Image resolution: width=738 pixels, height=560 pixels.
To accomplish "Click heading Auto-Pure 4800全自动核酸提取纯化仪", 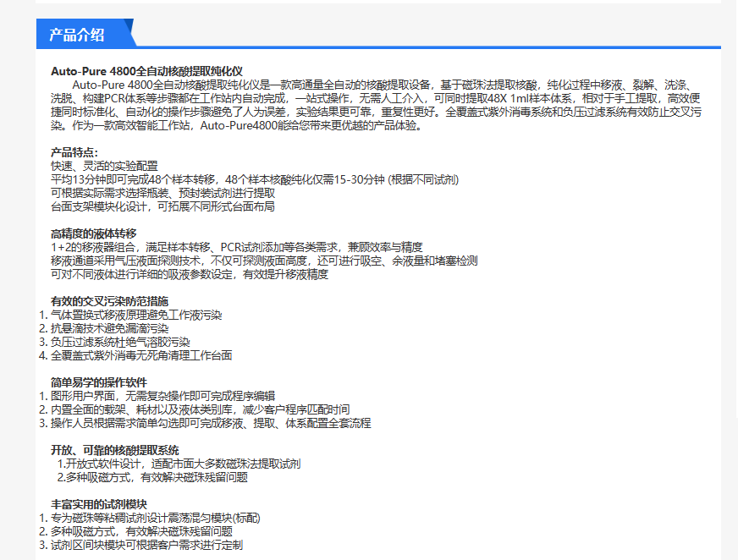I will point(147,72).
